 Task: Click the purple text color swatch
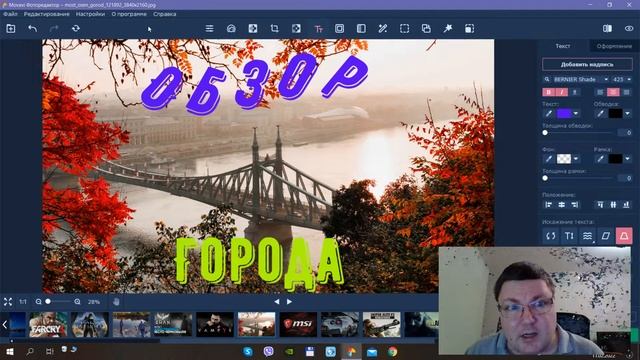(x=564, y=113)
